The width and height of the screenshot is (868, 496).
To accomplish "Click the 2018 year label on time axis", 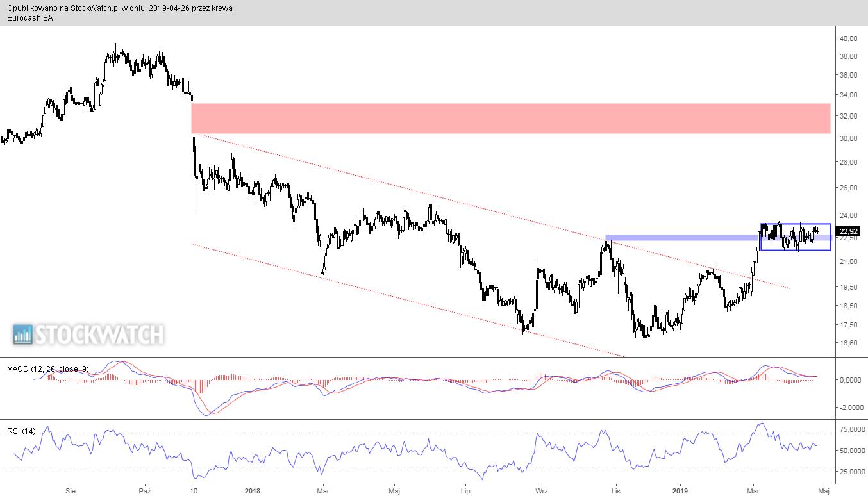I will coord(252,490).
